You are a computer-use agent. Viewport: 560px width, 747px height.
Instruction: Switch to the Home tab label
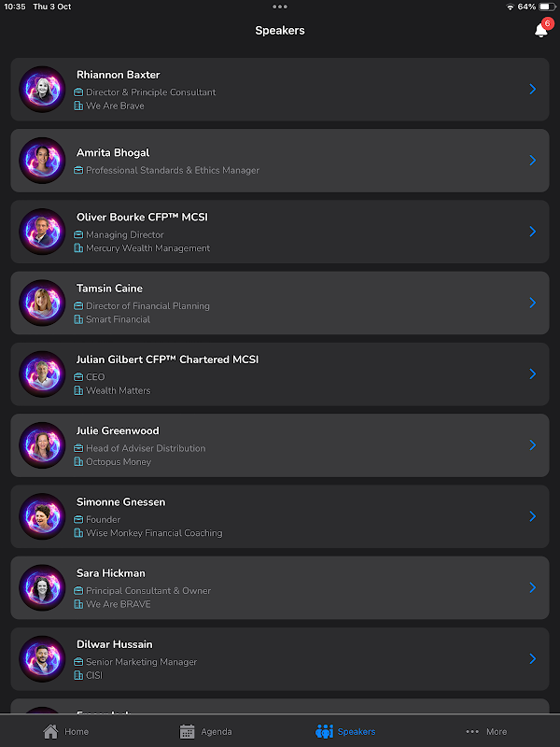(x=77, y=731)
